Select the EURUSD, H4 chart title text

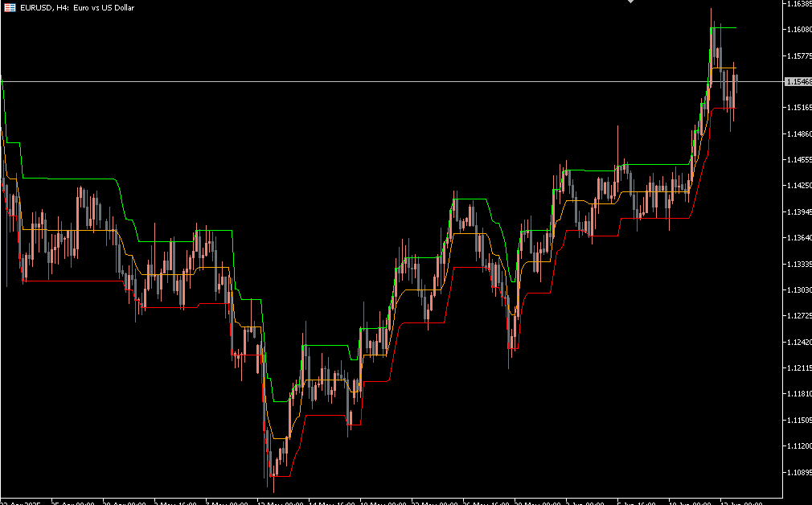coord(77,7)
